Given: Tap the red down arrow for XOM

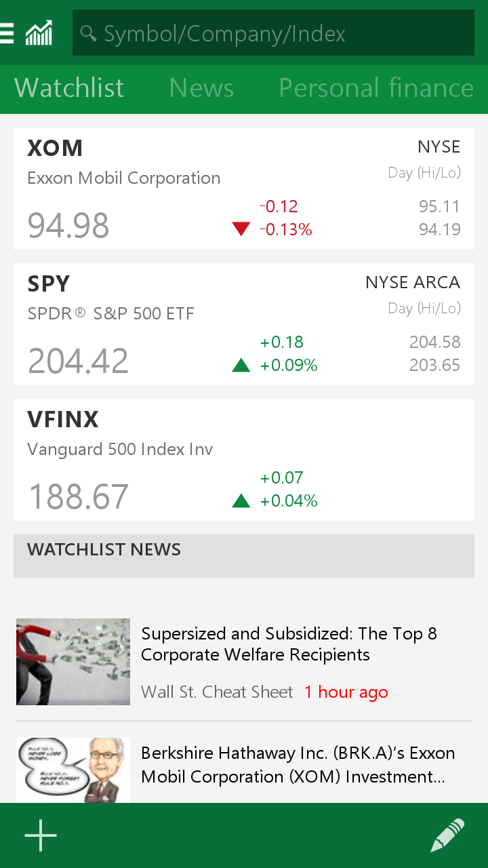Looking at the screenshot, I should (241, 229).
